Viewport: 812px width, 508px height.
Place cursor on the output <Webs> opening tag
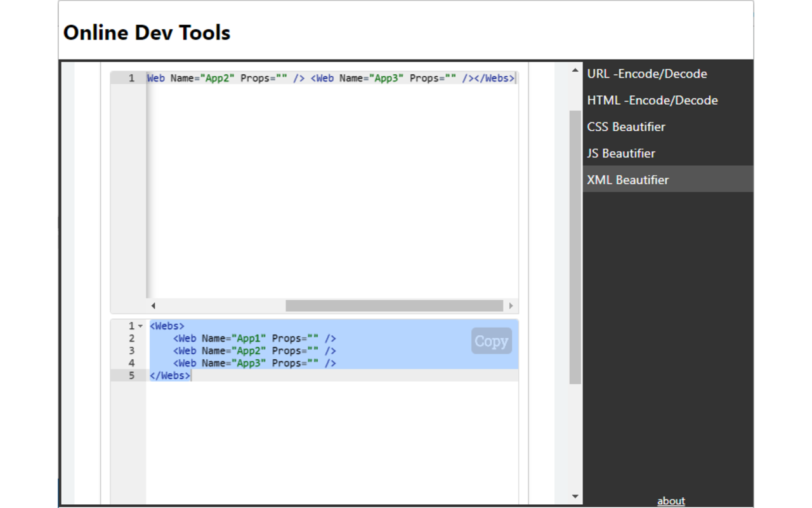pos(167,326)
